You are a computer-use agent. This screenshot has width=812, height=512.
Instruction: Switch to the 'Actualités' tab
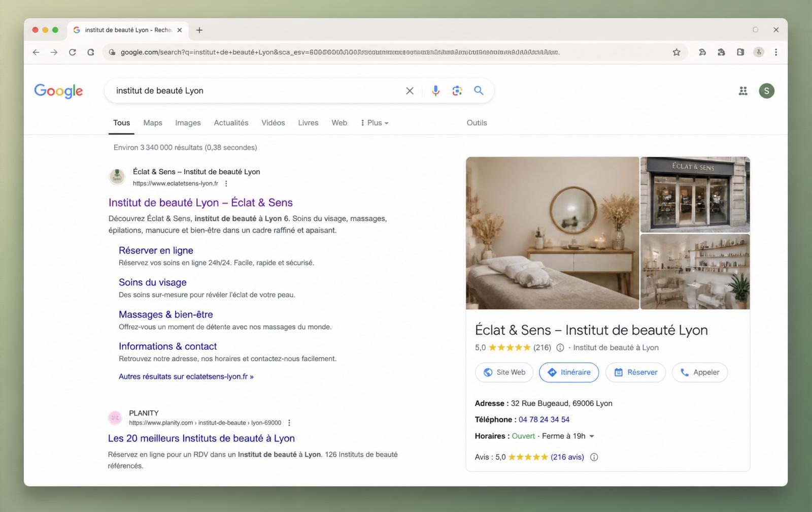click(231, 123)
